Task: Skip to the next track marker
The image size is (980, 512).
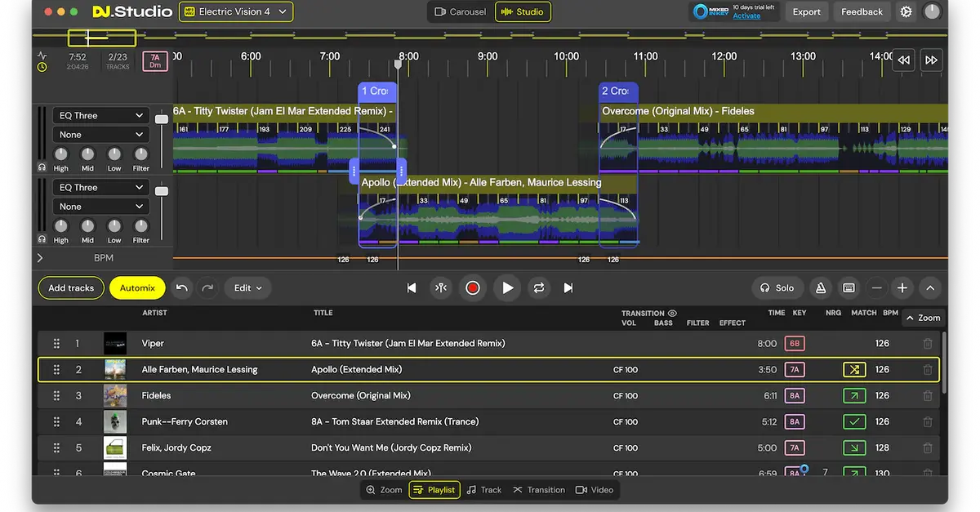Action: click(x=568, y=287)
